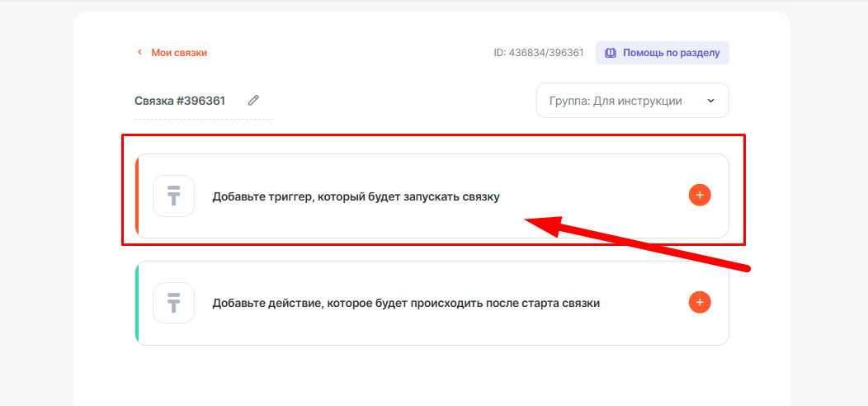The height and width of the screenshot is (406, 868).
Task: Expand the group selector with the chevron arrow
Action: pyautogui.click(x=710, y=101)
